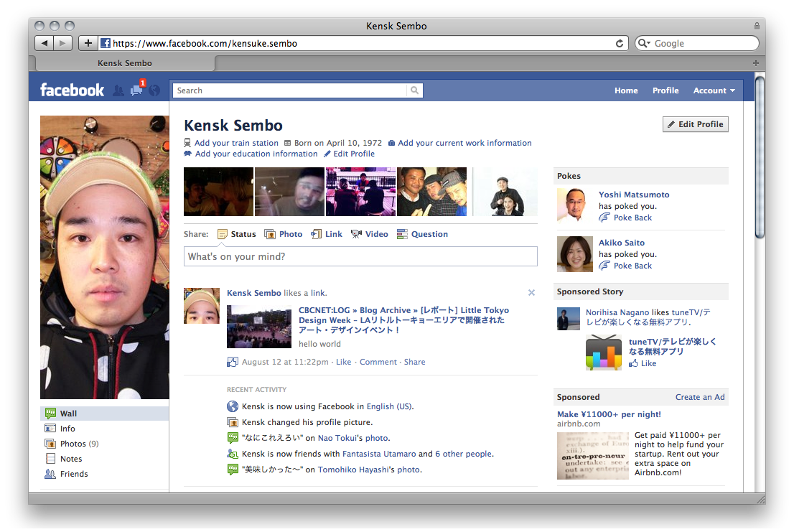
Task: Click the Photos sidebar icon
Action: click(51, 444)
